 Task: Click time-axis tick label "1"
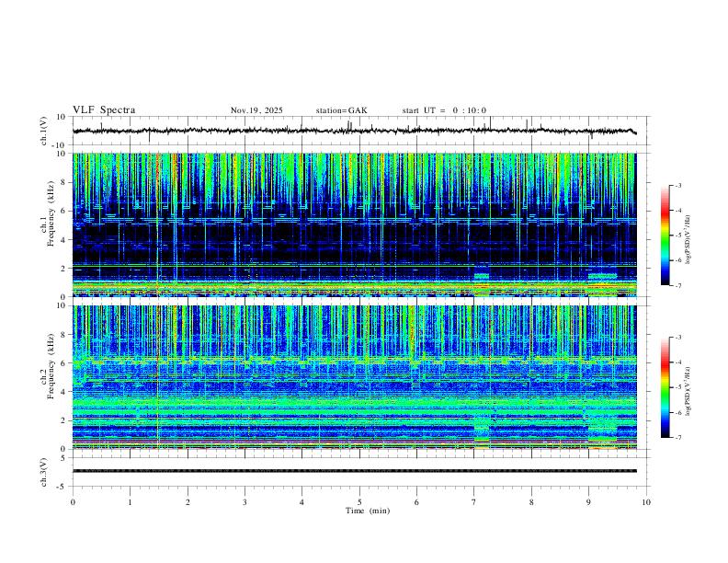131,502
